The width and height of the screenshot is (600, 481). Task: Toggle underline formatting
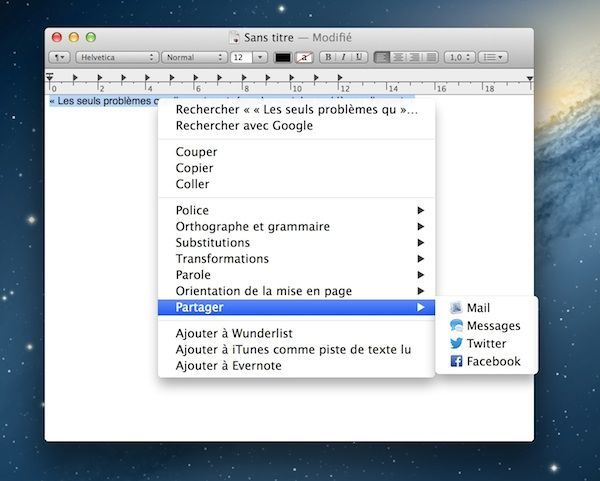(x=359, y=57)
